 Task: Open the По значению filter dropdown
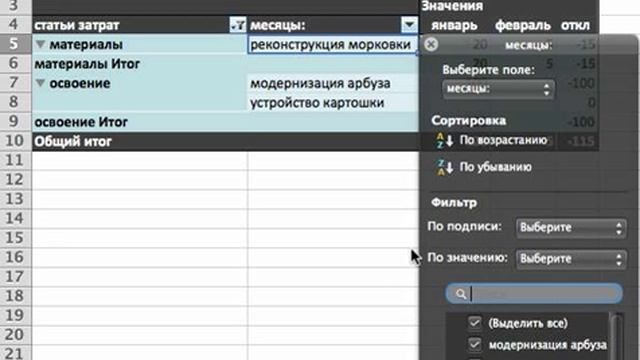click(571, 259)
